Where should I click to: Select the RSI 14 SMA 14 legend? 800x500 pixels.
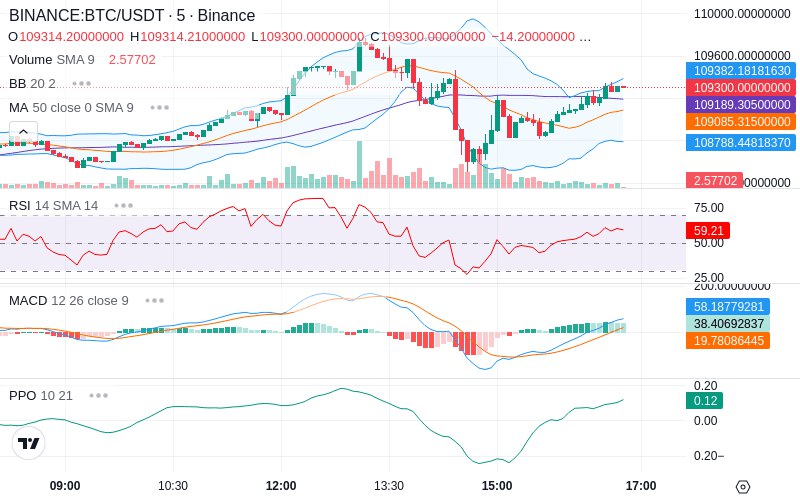(54, 206)
